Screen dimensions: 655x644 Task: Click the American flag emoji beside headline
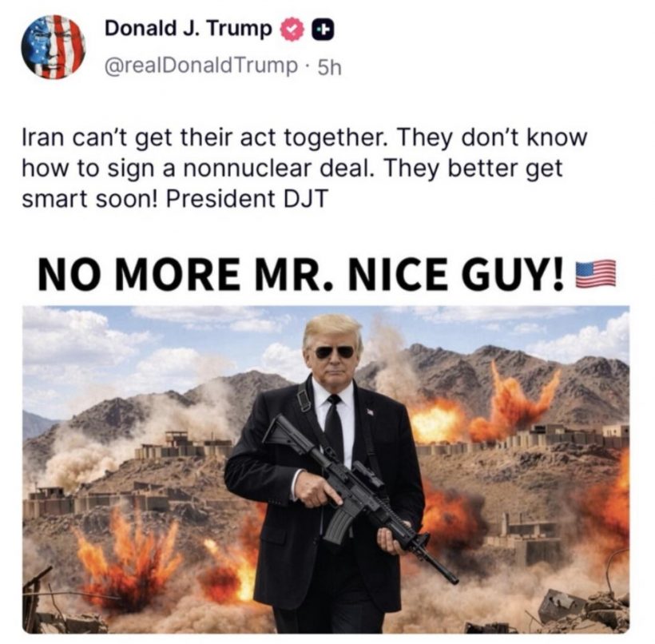pyautogui.click(x=595, y=274)
